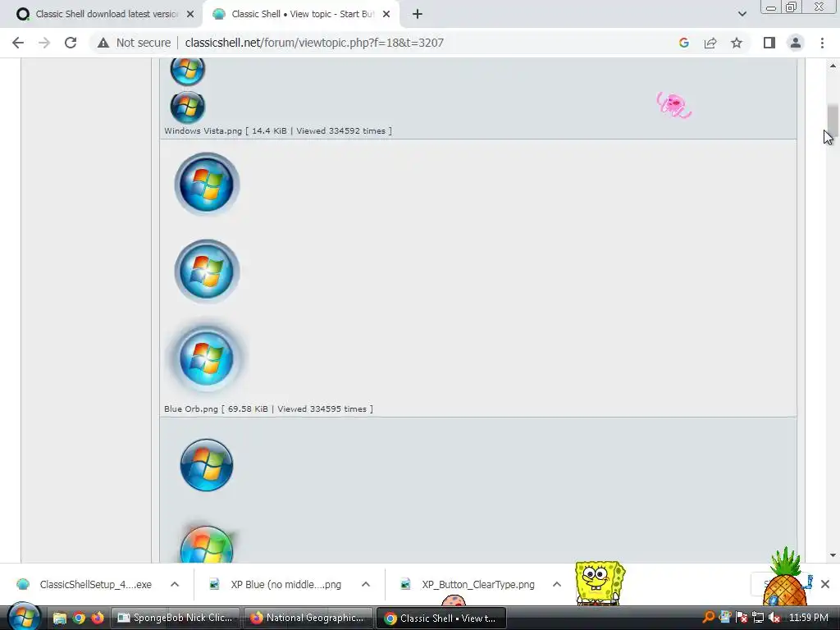The width and height of the screenshot is (840, 630).
Task: Go back to the previous page
Action: click(x=18, y=43)
